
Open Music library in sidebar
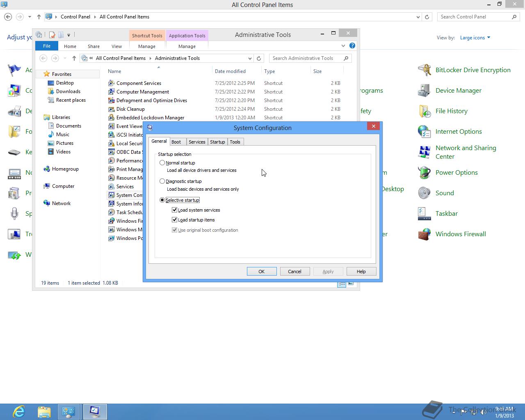pos(62,135)
